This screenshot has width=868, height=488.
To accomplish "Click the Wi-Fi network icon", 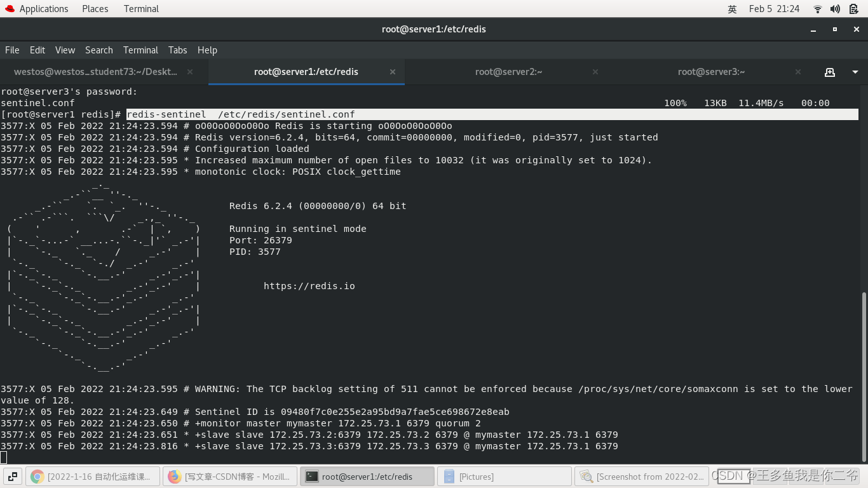I will (818, 9).
